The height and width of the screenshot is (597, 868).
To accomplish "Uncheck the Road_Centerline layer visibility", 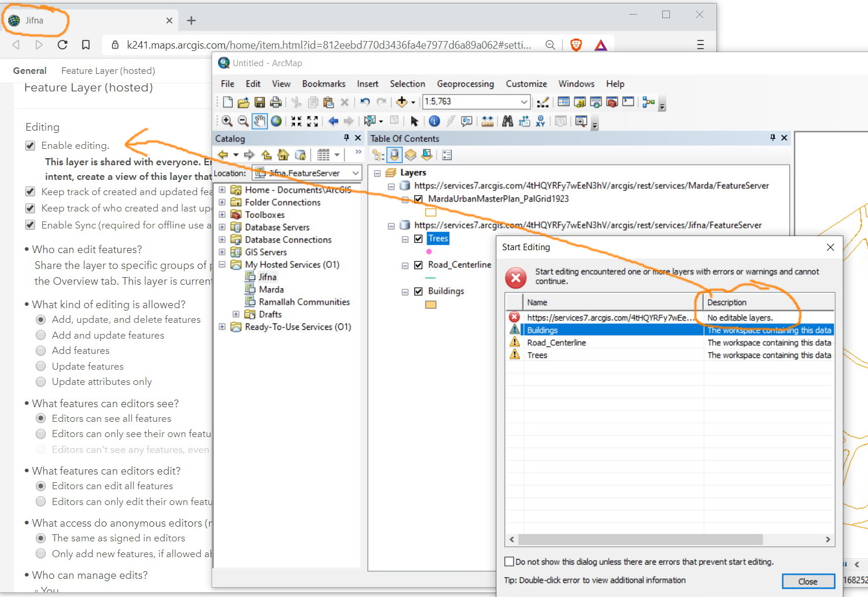I will coord(418,265).
